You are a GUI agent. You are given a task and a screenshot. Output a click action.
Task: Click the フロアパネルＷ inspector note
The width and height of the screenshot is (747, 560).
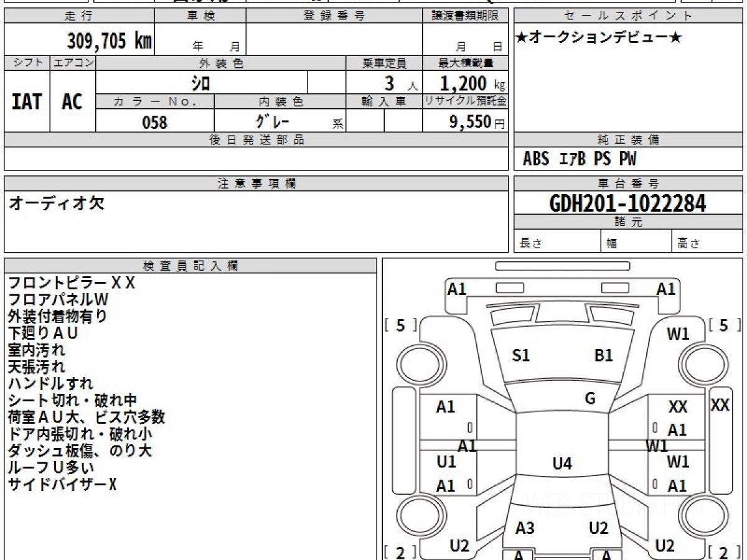[59, 299]
